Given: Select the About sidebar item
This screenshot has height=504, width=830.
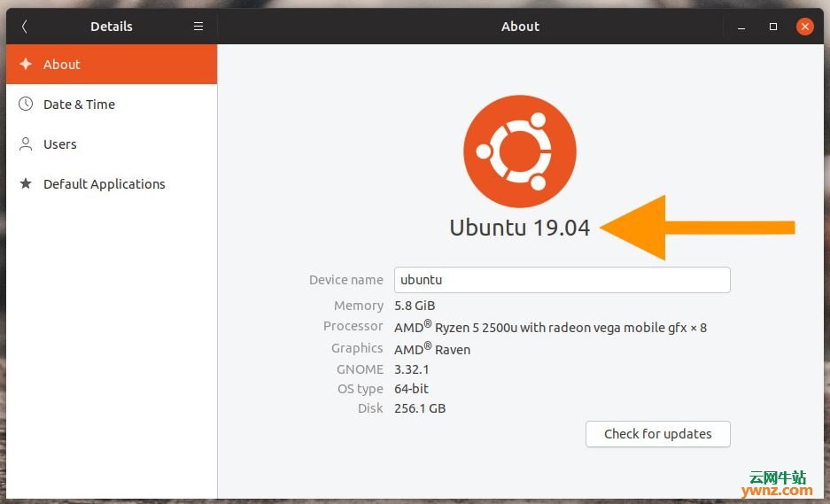Looking at the screenshot, I should click(112, 65).
